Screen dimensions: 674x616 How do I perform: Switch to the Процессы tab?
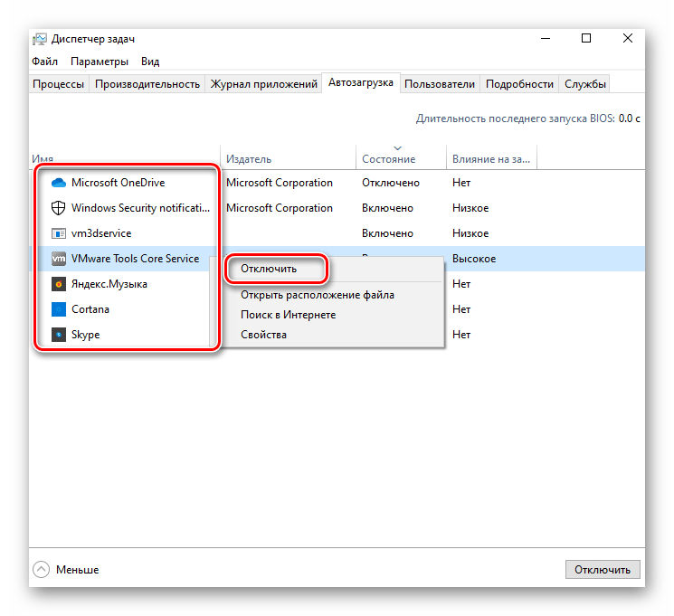click(59, 84)
